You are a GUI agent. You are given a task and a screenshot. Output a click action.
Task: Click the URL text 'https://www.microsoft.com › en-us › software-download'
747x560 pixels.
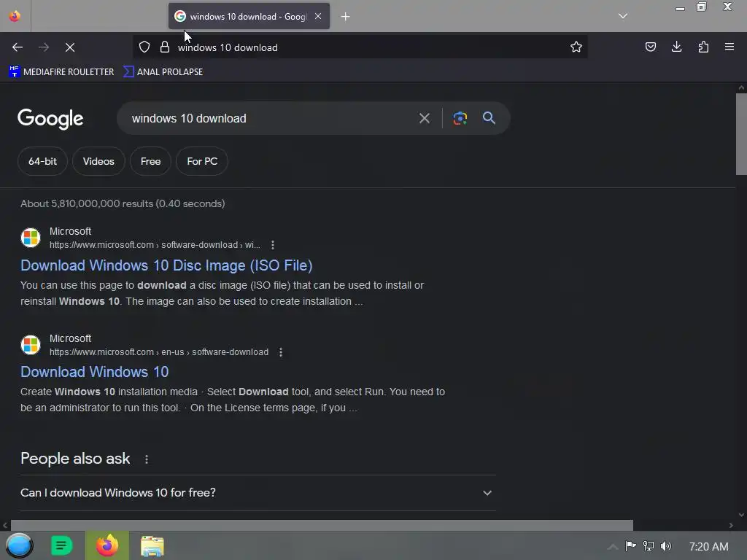(159, 352)
